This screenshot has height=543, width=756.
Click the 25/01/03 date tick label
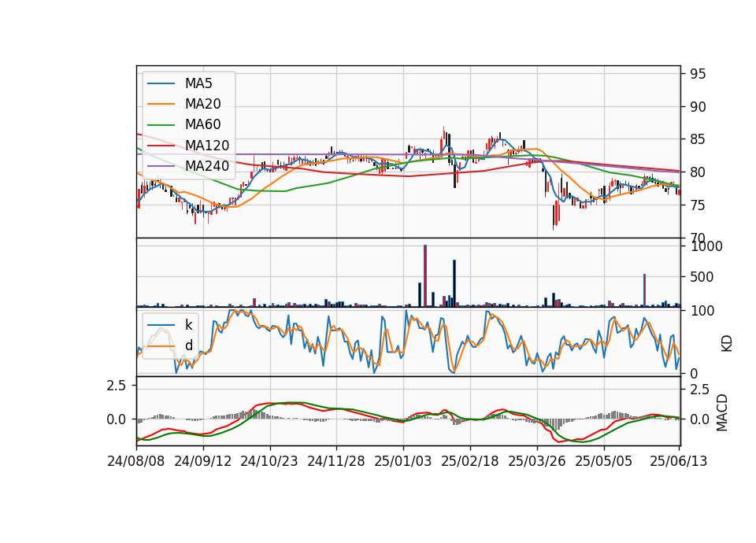pos(403,461)
